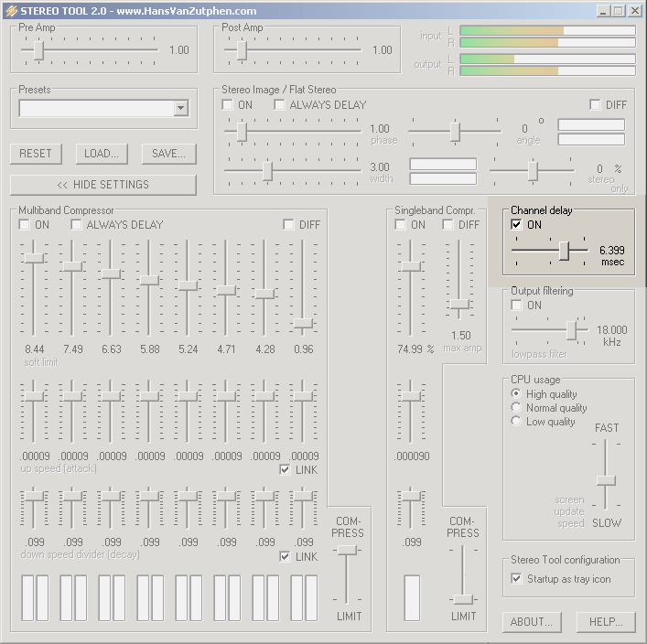Image resolution: width=647 pixels, height=644 pixels.
Task: Click the 18.000 kHz filter value
Action: coord(611,330)
